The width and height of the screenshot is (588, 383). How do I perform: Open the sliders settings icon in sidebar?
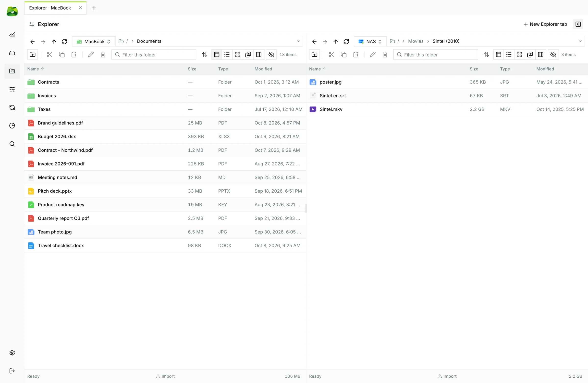12,89
